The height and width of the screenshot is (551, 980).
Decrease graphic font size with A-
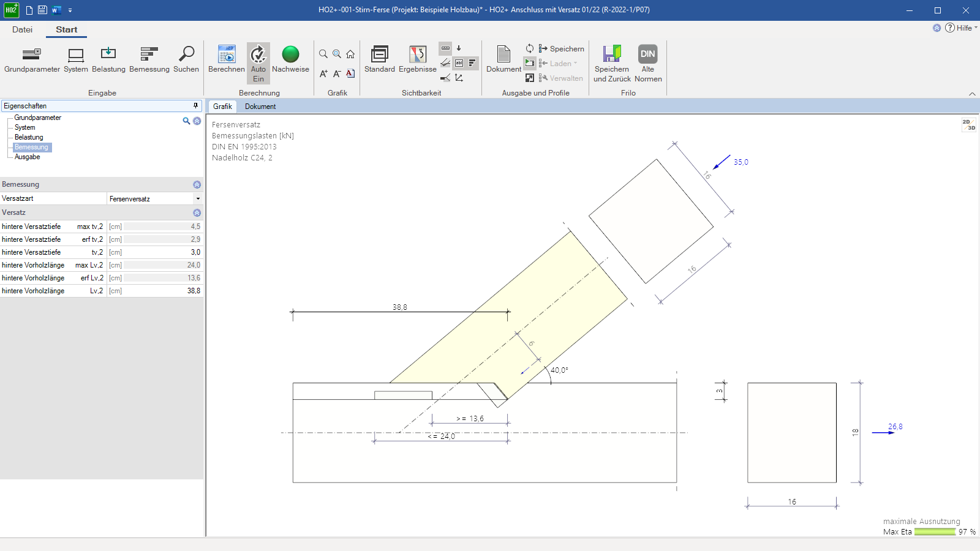coord(337,73)
